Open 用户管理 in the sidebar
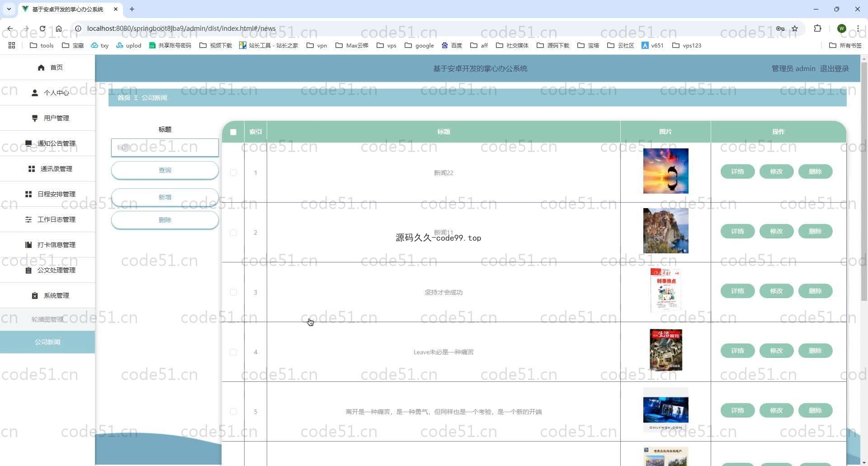This screenshot has width=868, height=466. click(47, 118)
